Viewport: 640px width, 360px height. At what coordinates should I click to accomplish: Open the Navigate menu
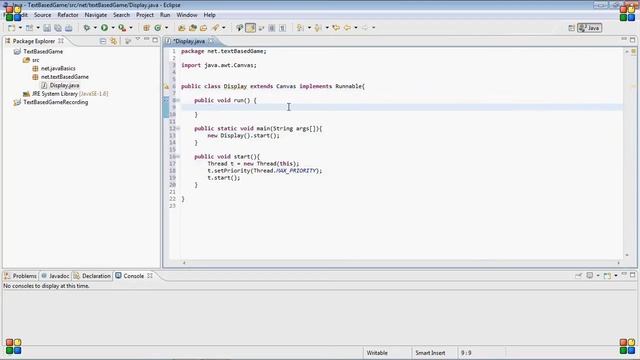click(x=96, y=15)
